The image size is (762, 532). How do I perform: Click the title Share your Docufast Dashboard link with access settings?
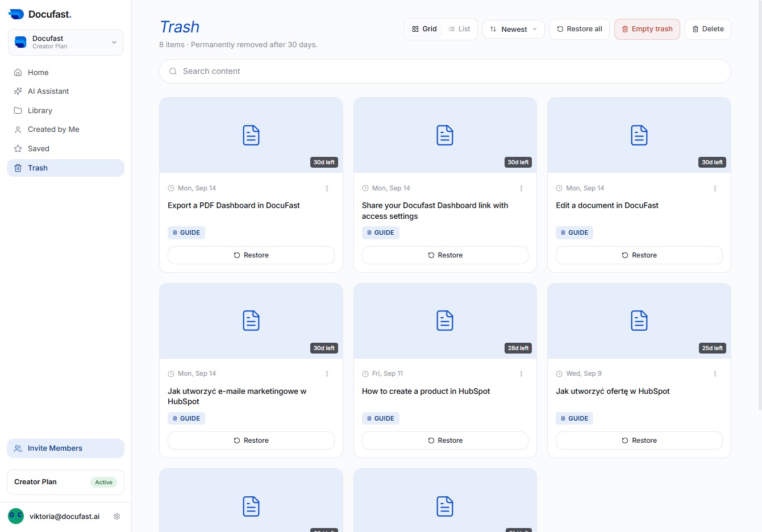435,211
